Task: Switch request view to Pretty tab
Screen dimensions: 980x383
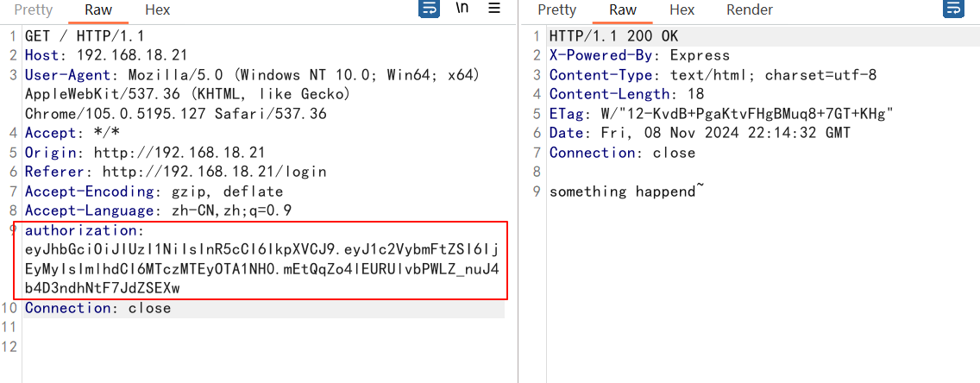Action: click(x=34, y=10)
